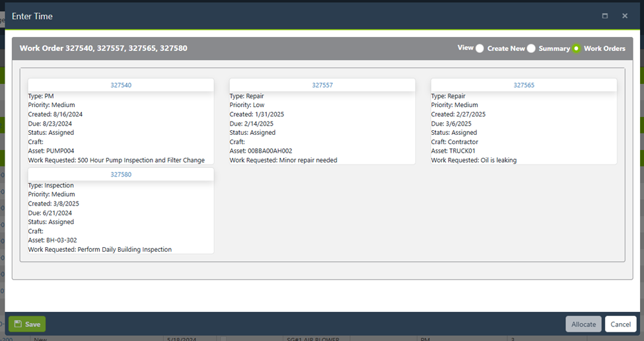Click the Work Order 327540, 327557 header
Viewport: 644px width, 341px height.
click(x=103, y=48)
